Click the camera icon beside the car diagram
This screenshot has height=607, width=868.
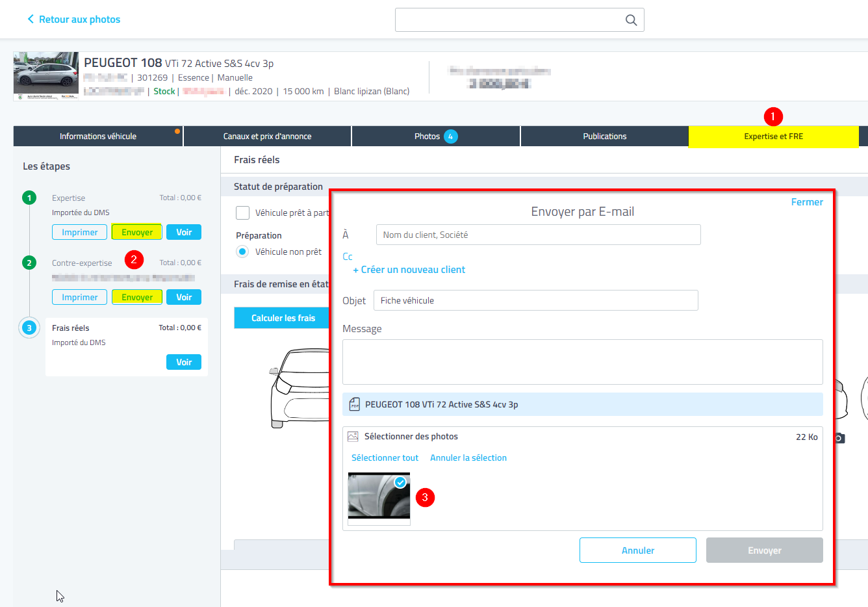pyautogui.click(x=839, y=438)
